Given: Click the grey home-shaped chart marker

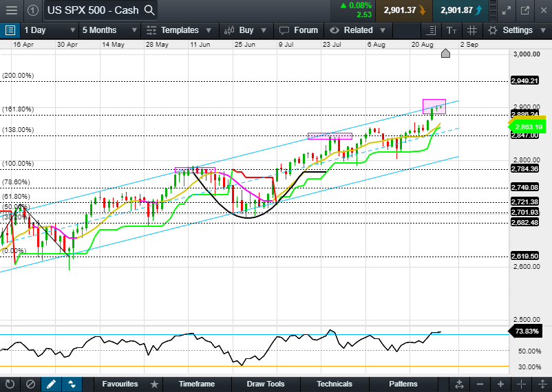Looking at the screenshot, I should (x=445, y=53).
